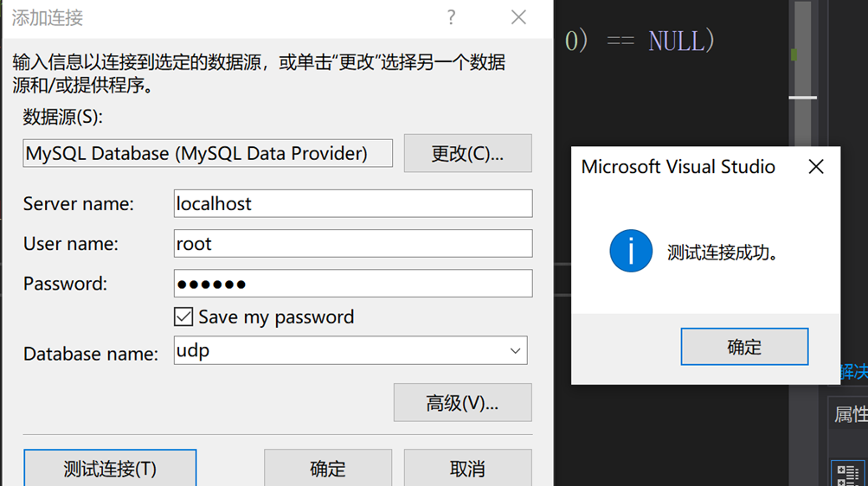The width and height of the screenshot is (868, 486).
Task: Click the blue information icon in message box
Action: (x=631, y=252)
